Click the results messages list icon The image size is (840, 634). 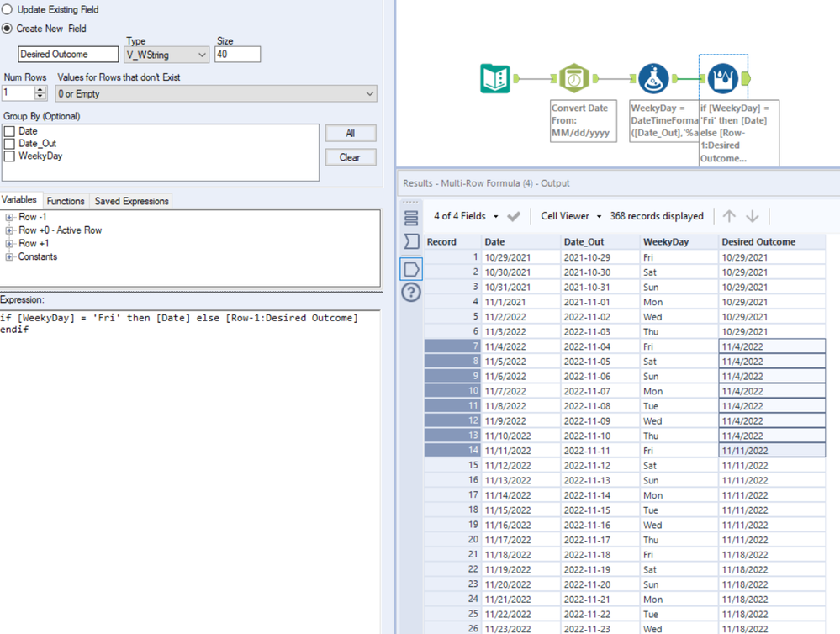tap(411, 218)
